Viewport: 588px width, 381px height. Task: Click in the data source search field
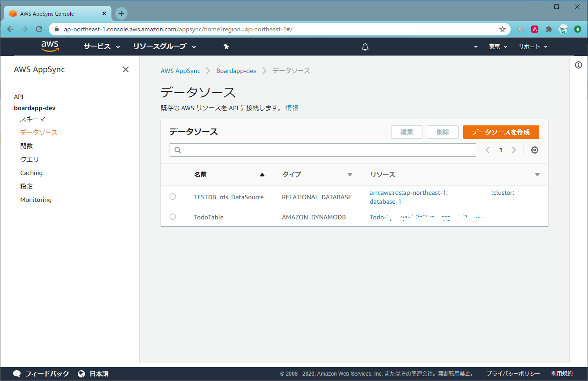[323, 150]
